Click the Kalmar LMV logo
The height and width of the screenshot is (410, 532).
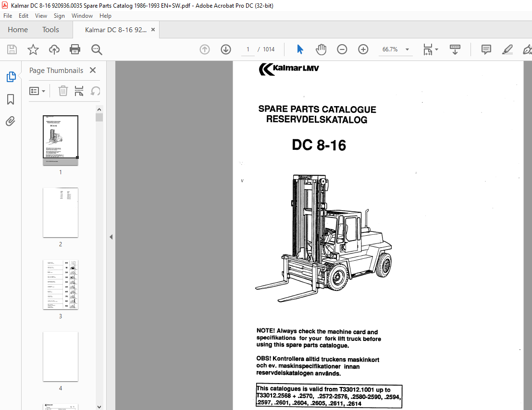[x=289, y=69]
